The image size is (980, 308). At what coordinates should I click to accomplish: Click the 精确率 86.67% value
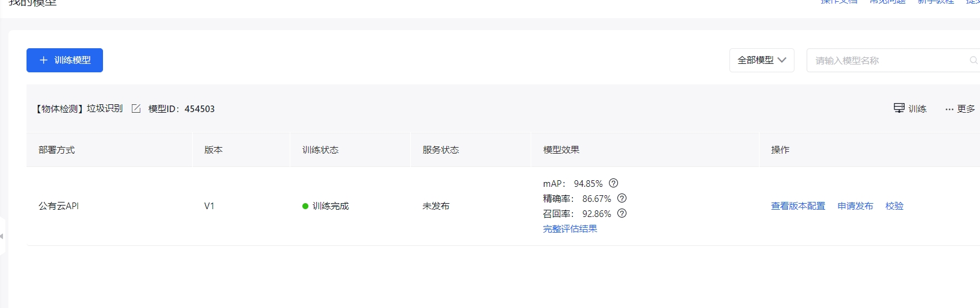pos(596,198)
